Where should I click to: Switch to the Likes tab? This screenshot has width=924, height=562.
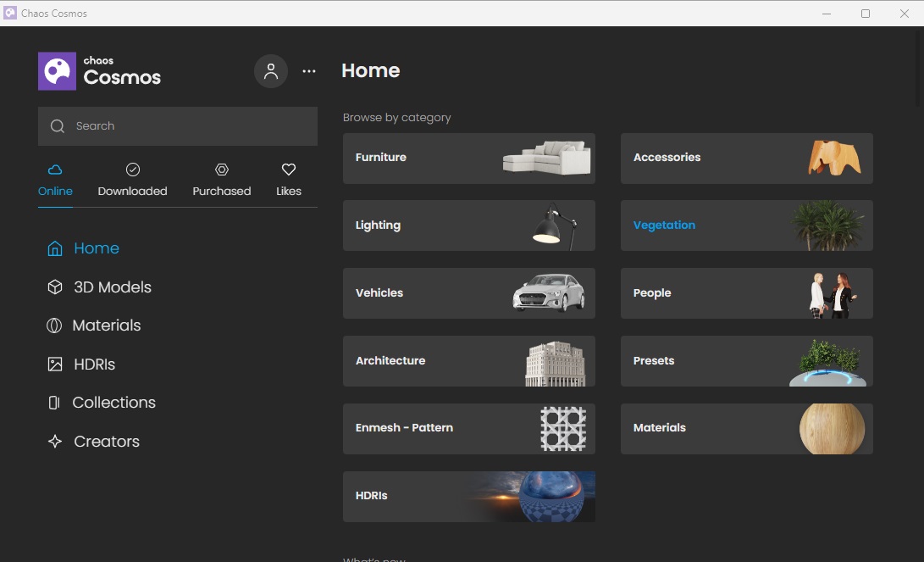click(289, 181)
